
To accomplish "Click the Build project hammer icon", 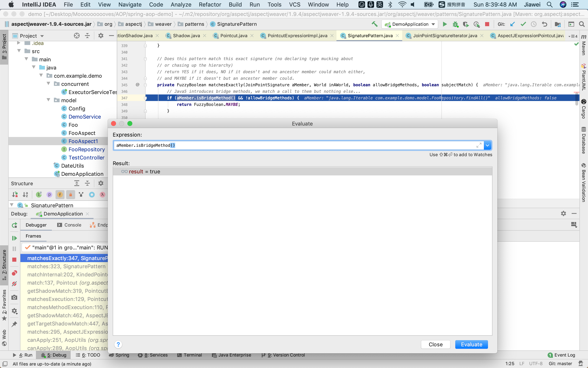I will tap(374, 24).
